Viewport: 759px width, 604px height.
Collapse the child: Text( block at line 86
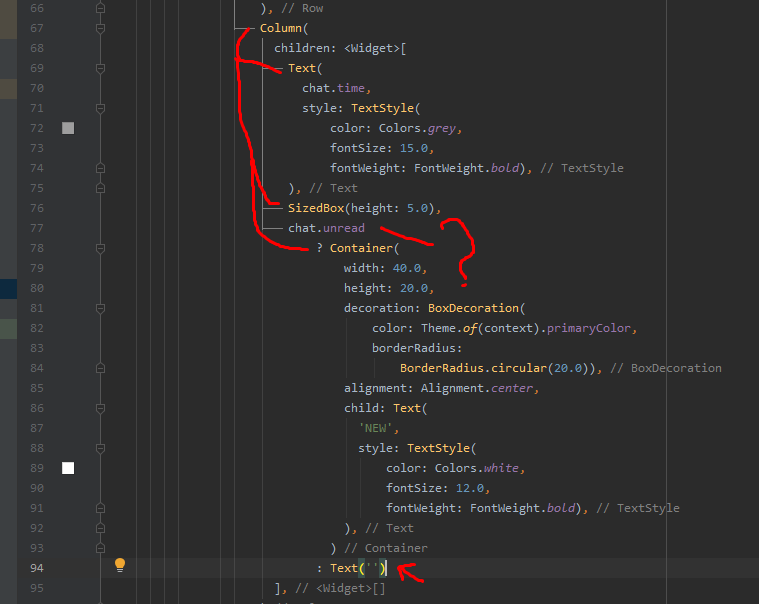pos(100,408)
